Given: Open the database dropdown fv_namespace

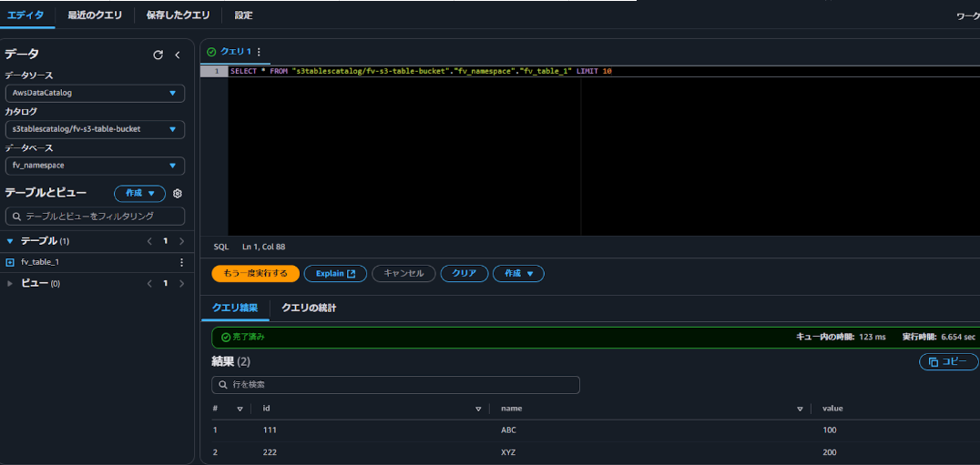Looking at the screenshot, I should (x=95, y=166).
